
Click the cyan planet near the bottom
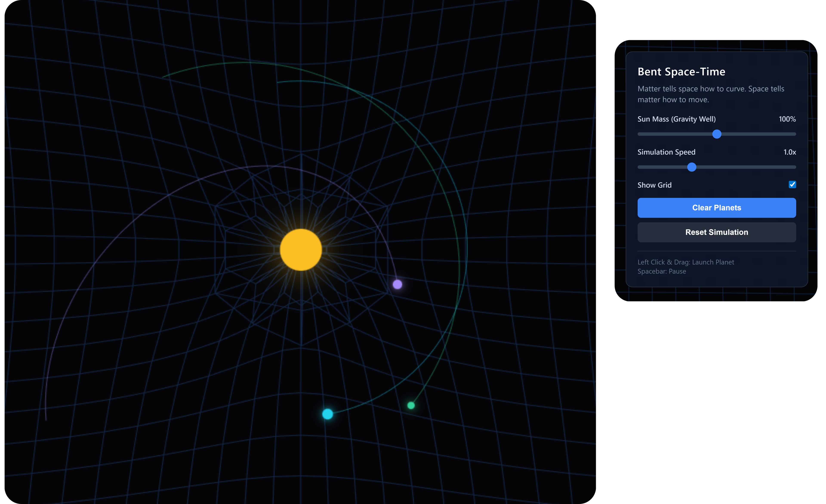pos(327,414)
